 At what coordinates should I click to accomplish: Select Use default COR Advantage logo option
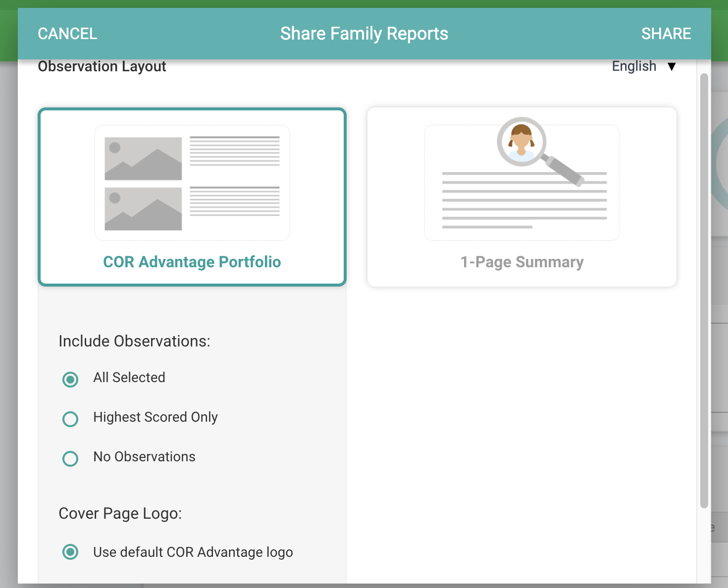click(70, 552)
